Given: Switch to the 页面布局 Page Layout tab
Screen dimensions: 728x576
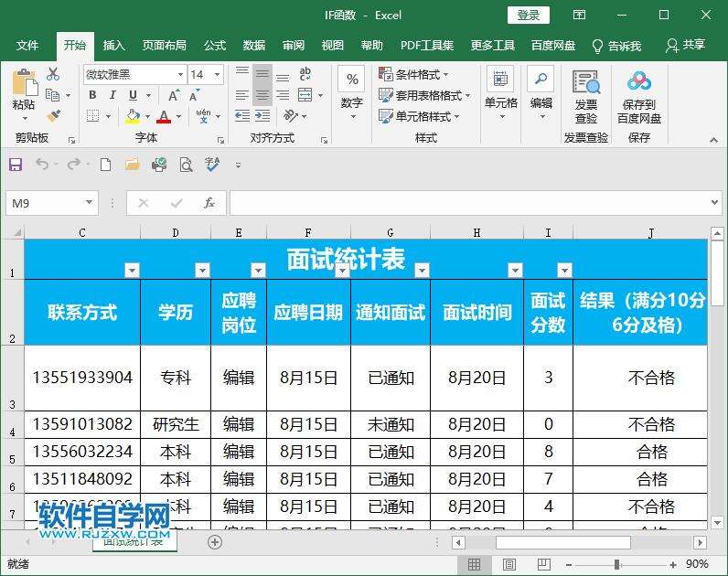Looking at the screenshot, I should (165, 46).
